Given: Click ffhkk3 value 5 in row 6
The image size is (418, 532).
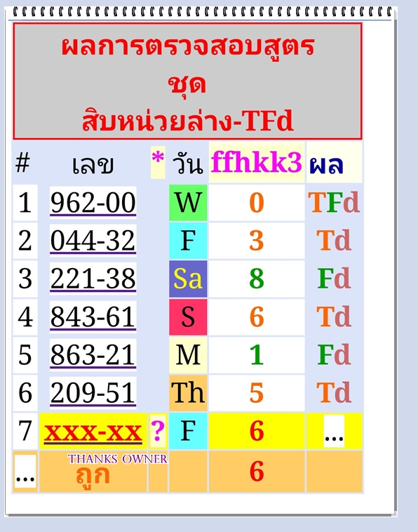Looking at the screenshot, I should [x=257, y=393].
